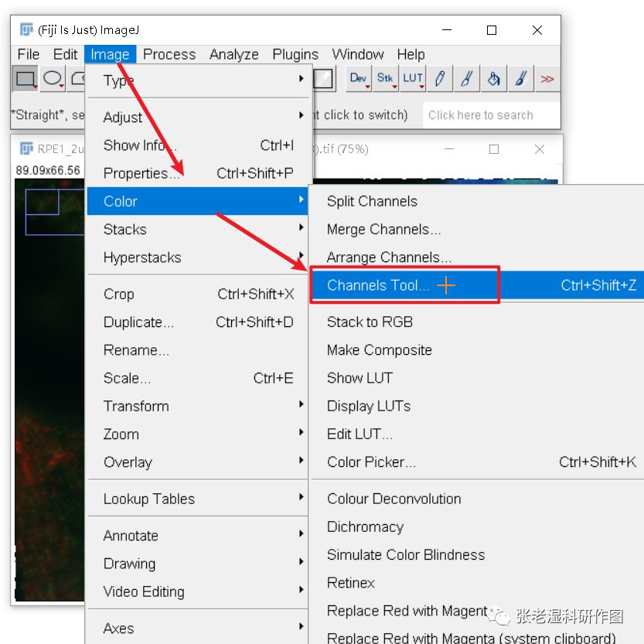
Task: Expand the Stacks submenu
Action: coord(198,229)
